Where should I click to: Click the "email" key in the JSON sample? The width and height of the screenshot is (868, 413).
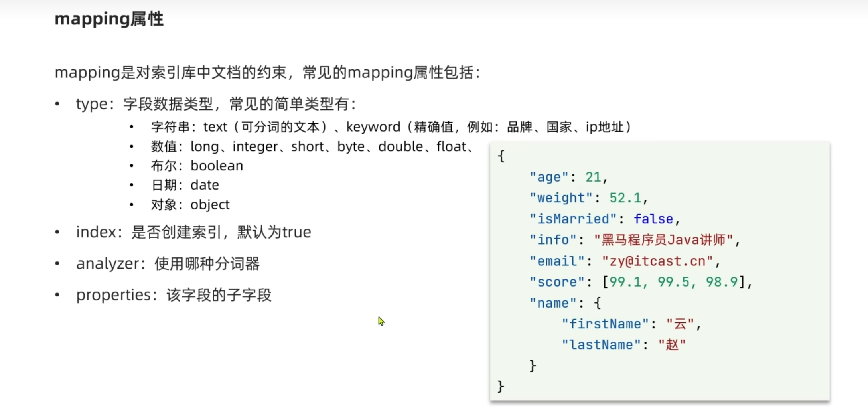[x=557, y=261]
